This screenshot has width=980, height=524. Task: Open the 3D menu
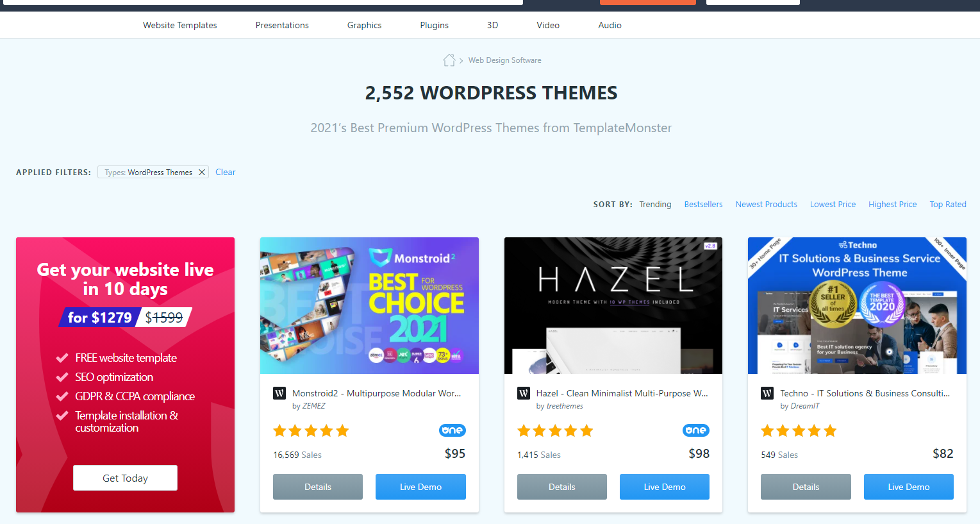(x=492, y=25)
